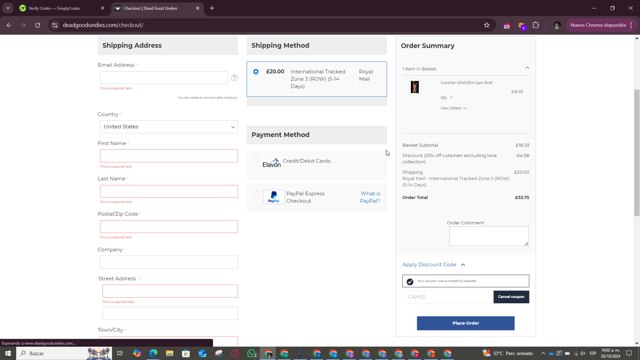
Task: Switch to the Verify Codes SimplyCodes tab
Action: pos(54,8)
